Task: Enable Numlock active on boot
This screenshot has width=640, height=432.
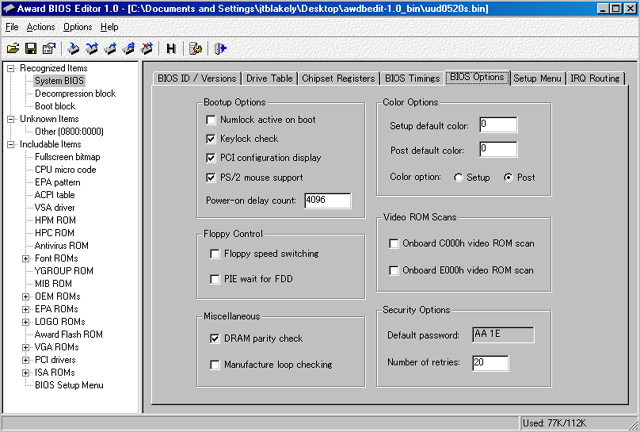Action: click(211, 120)
